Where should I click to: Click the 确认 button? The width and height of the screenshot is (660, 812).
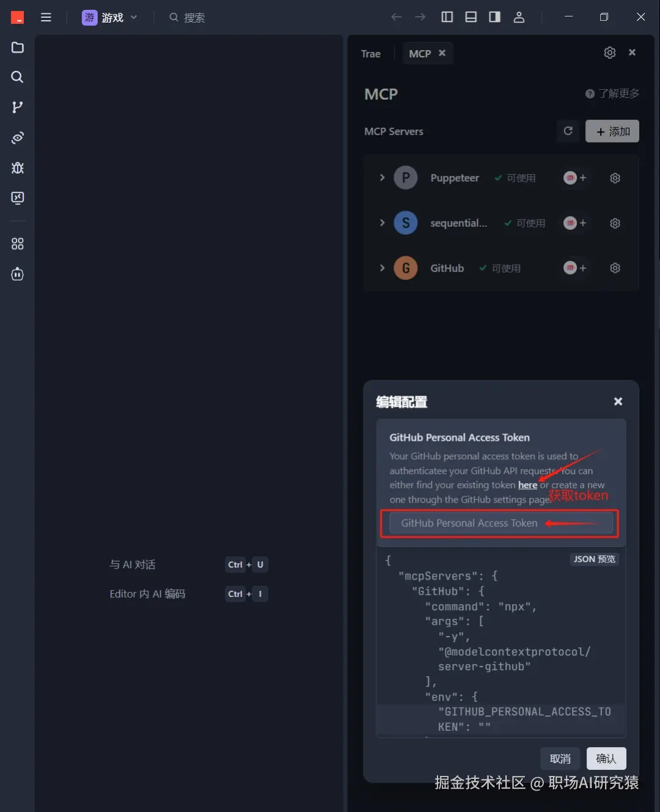click(606, 759)
